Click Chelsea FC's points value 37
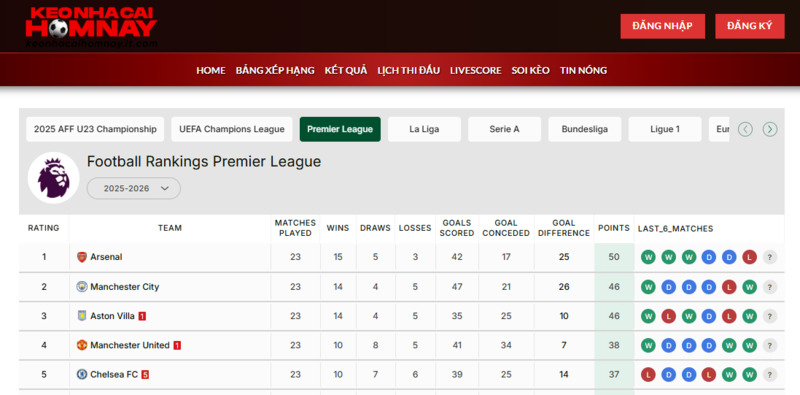The image size is (800, 395). 614,375
